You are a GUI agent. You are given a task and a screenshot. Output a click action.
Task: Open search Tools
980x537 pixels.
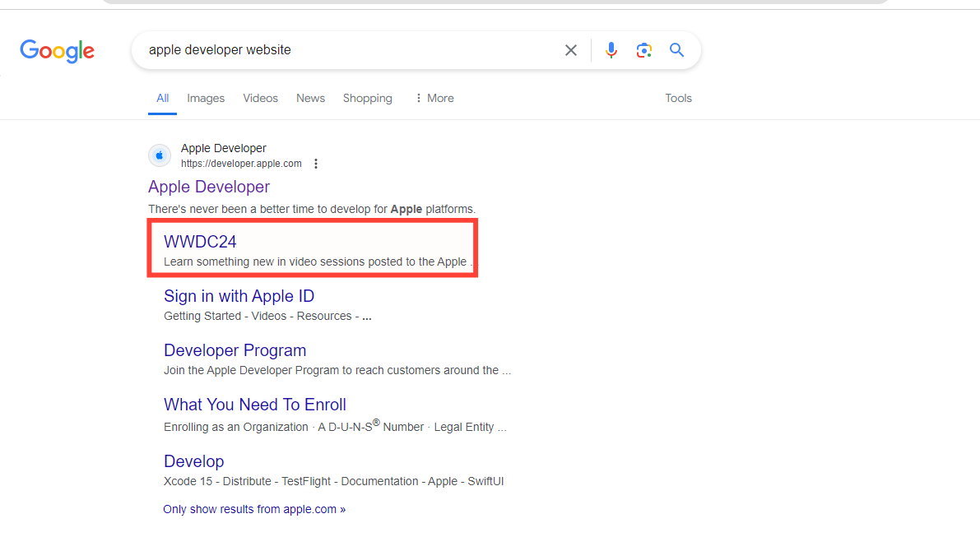pos(678,98)
